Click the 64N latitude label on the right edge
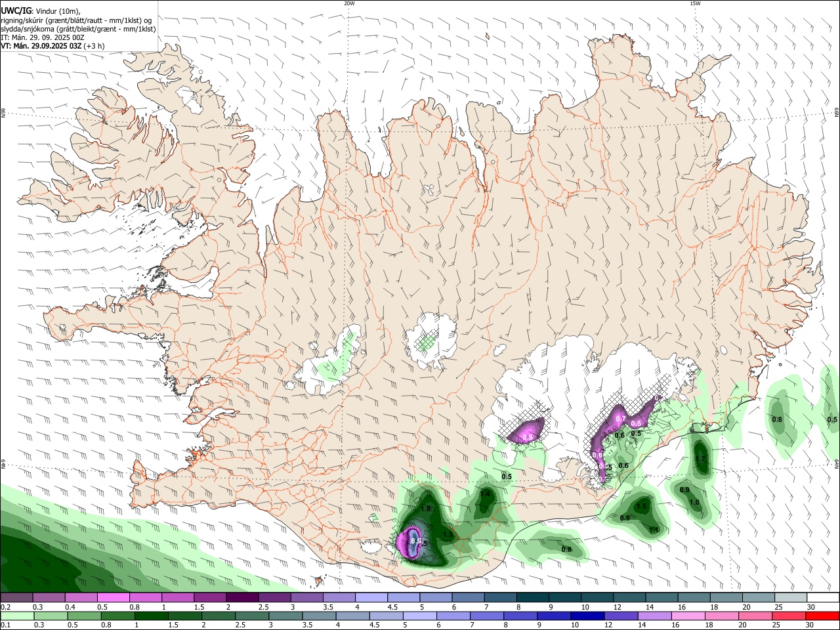This screenshot has width=840, height=630. [837, 463]
